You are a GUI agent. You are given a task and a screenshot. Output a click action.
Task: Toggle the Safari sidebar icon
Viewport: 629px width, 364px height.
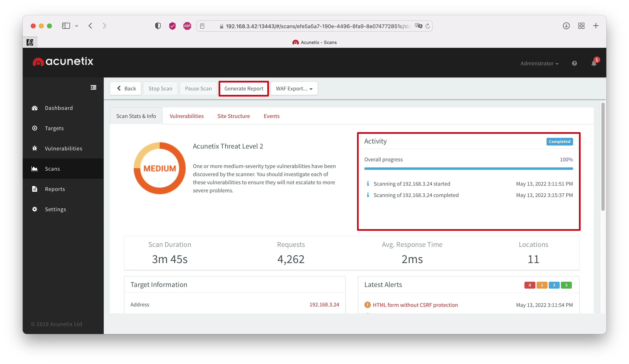click(66, 26)
